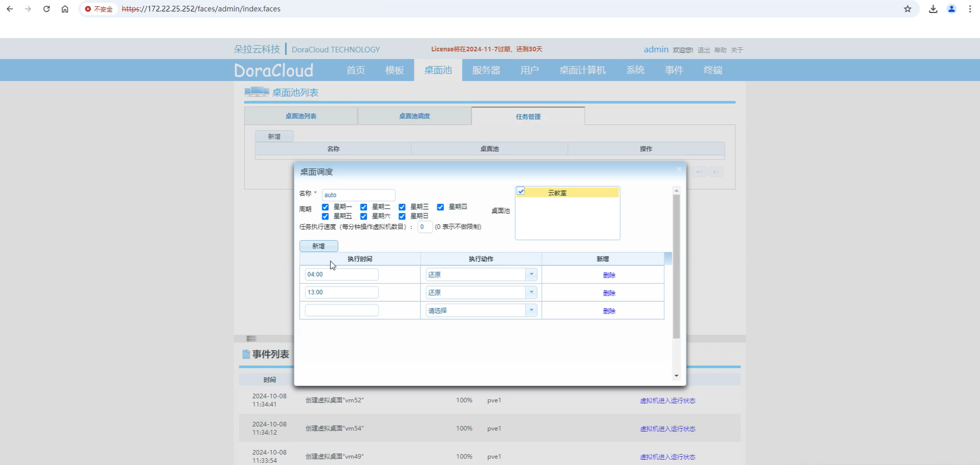Click the browser forward arrow
Viewport: 980px width, 465px height.
tap(28, 9)
